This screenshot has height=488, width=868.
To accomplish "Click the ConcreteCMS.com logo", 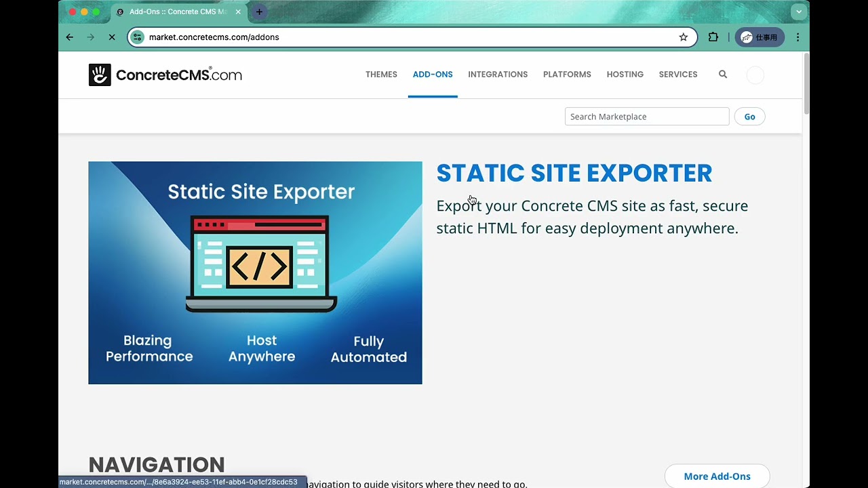I will point(165,75).
